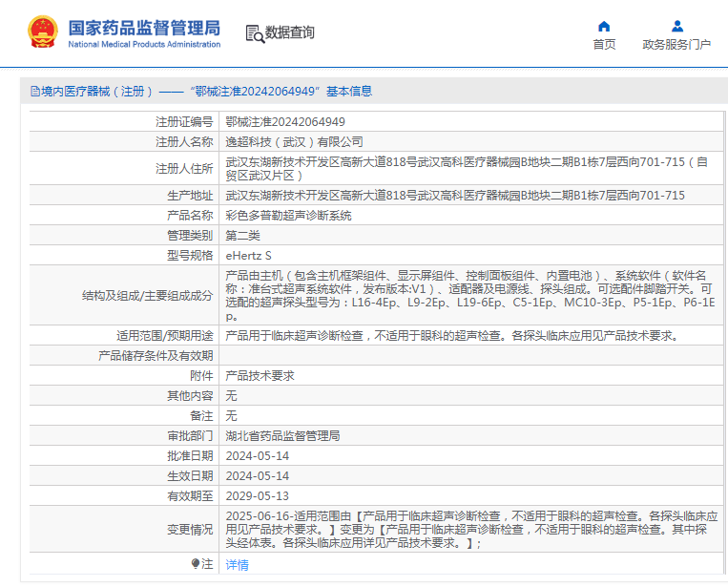Click the 注册证编号 label
Image resolution: width=728 pixels, height=587 pixels.
point(184,122)
